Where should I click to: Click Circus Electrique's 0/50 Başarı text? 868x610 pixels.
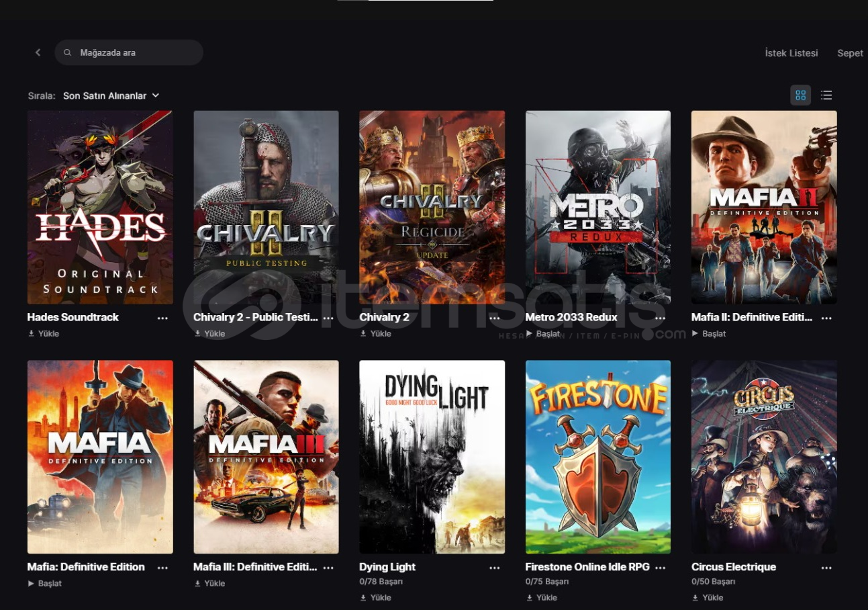(714, 582)
